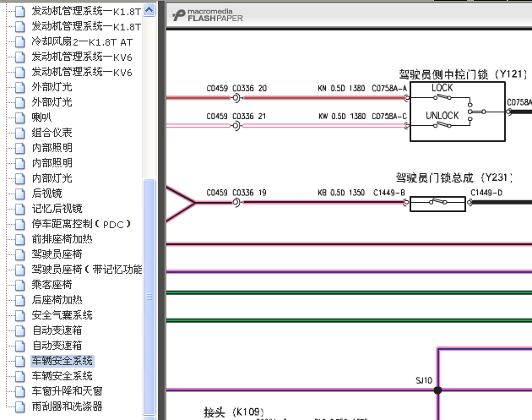Open the 后座椅加热 entry

[x=57, y=300]
